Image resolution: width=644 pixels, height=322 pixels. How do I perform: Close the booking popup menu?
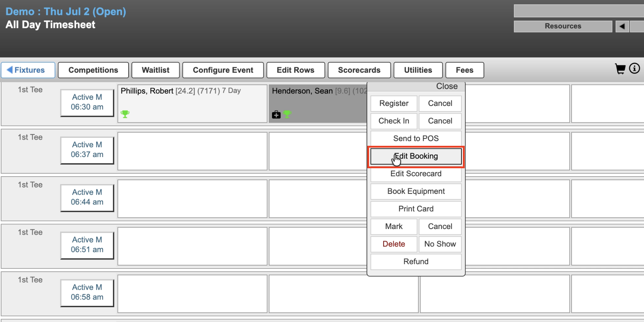447,86
